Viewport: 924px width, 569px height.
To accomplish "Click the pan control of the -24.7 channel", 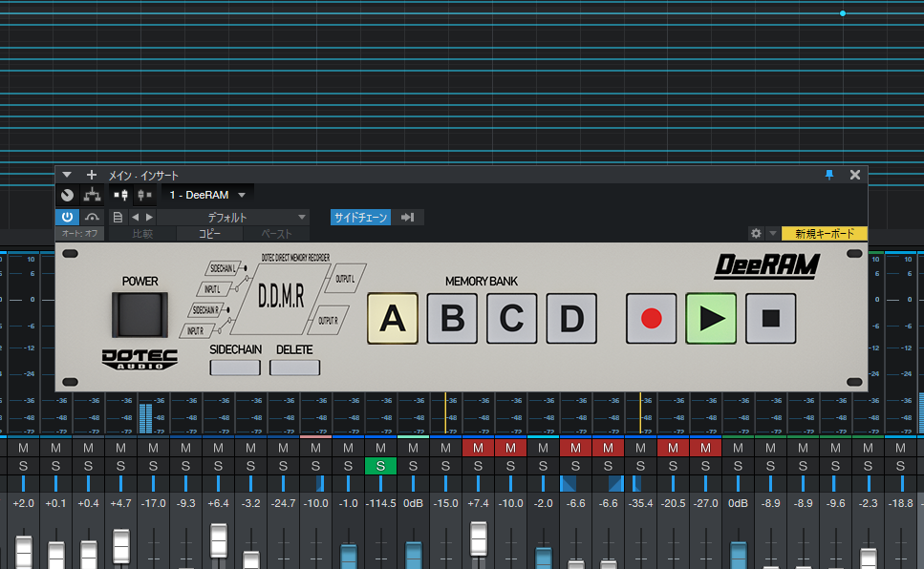I will click(x=284, y=484).
